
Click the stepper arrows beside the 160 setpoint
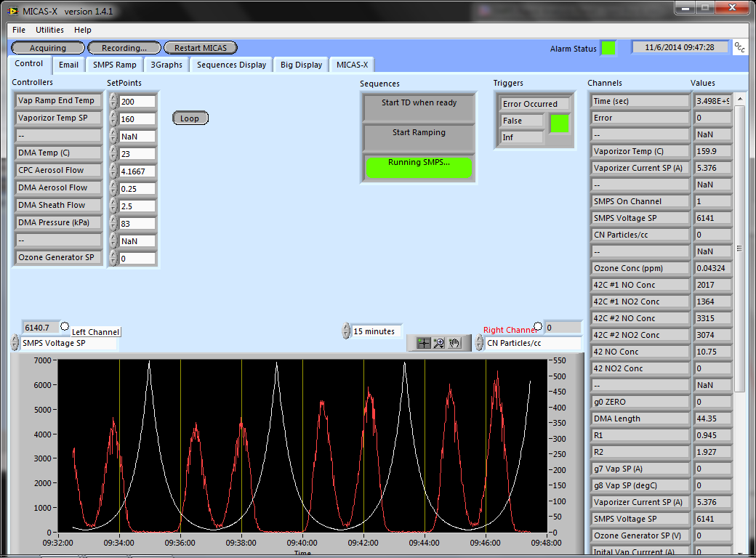[113, 119]
